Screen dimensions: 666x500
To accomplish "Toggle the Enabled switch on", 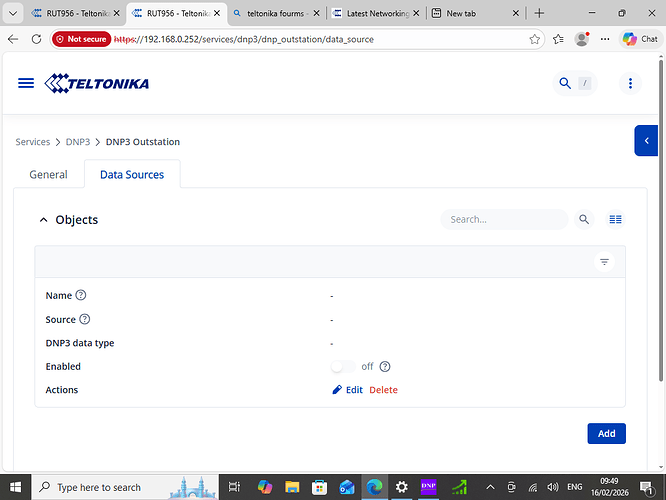I will (343, 366).
